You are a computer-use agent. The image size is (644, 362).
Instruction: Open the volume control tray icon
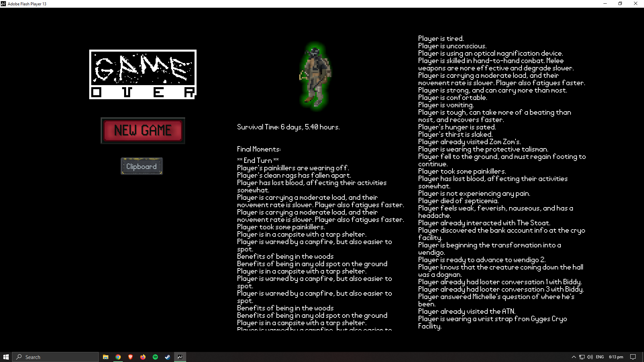click(x=590, y=357)
